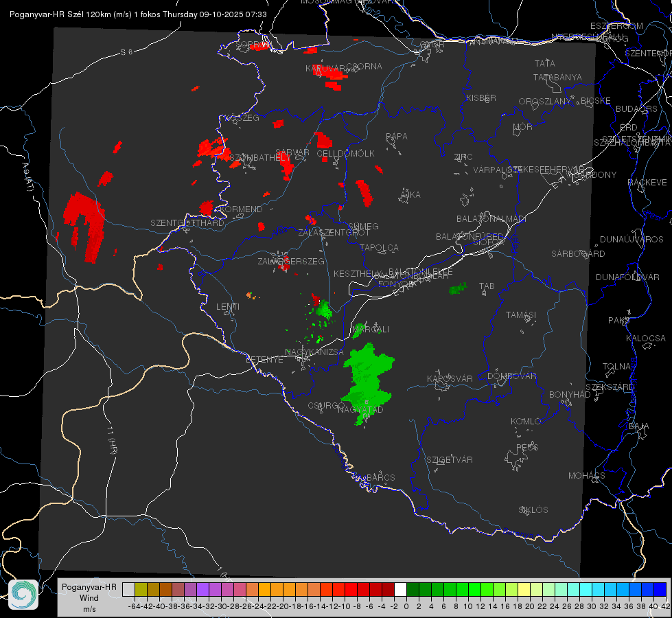Image resolution: width=672 pixels, height=618 pixels.
Task: Click small green echo left of TAB
Action: coord(458,288)
